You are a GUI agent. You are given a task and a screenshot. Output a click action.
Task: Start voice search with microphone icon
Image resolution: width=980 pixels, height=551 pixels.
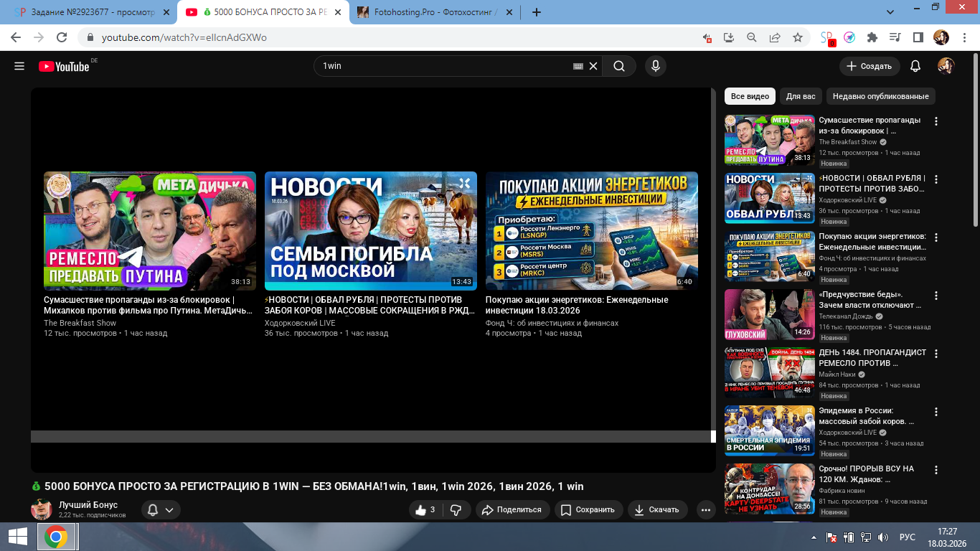654,66
